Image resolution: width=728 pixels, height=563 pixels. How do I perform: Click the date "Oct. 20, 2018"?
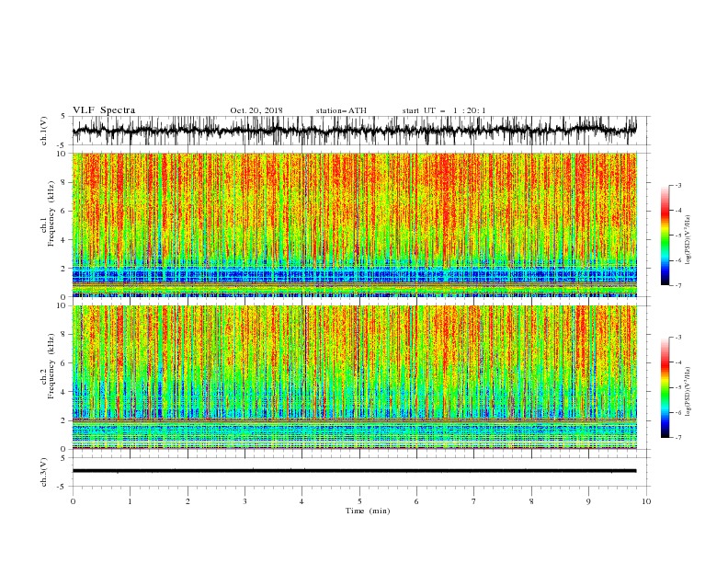coord(256,110)
